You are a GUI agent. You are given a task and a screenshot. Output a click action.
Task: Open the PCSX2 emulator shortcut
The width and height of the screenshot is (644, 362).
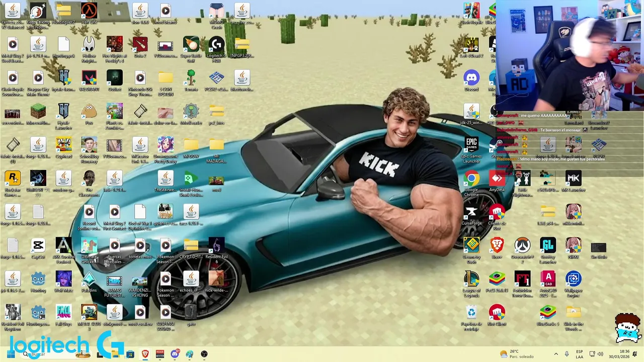point(216,78)
